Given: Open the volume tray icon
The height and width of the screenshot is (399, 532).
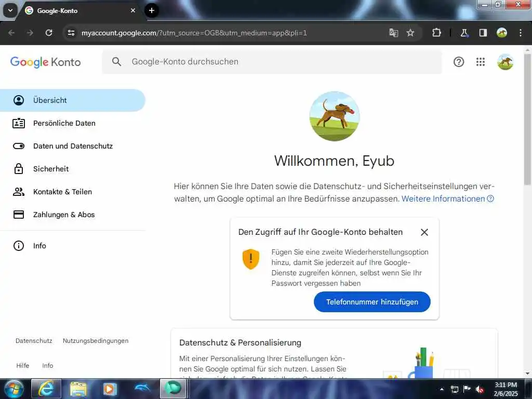Looking at the screenshot, I should click(x=480, y=389).
